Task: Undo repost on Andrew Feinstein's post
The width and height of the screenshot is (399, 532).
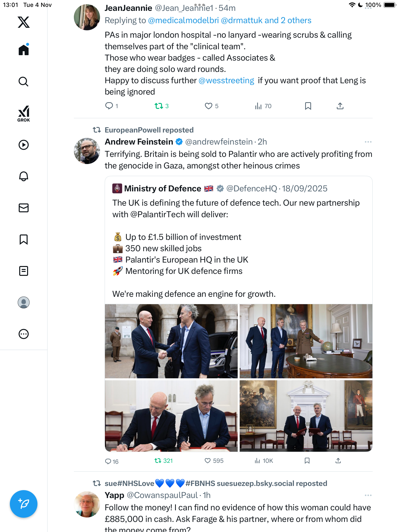Action: (158, 461)
